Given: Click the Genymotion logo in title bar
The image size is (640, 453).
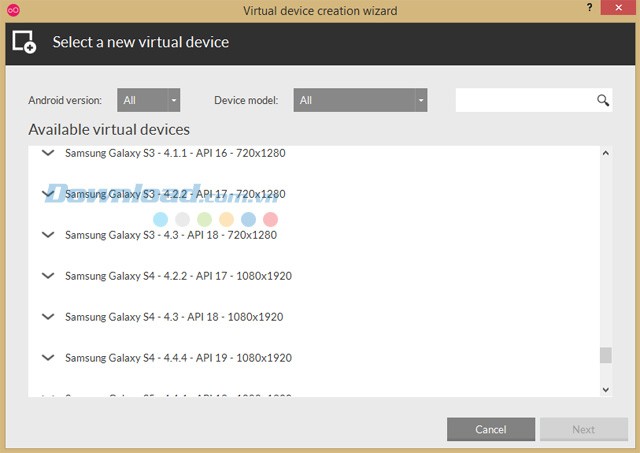Looking at the screenshot, I should click(13, 11).
